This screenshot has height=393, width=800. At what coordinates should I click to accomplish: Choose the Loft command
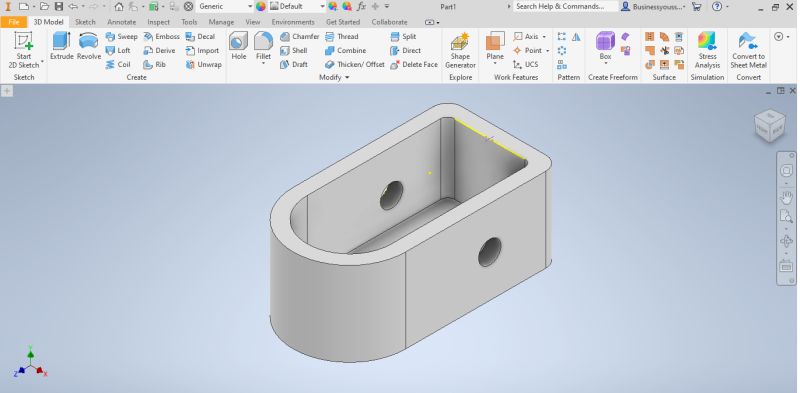(x=118, y=51)
